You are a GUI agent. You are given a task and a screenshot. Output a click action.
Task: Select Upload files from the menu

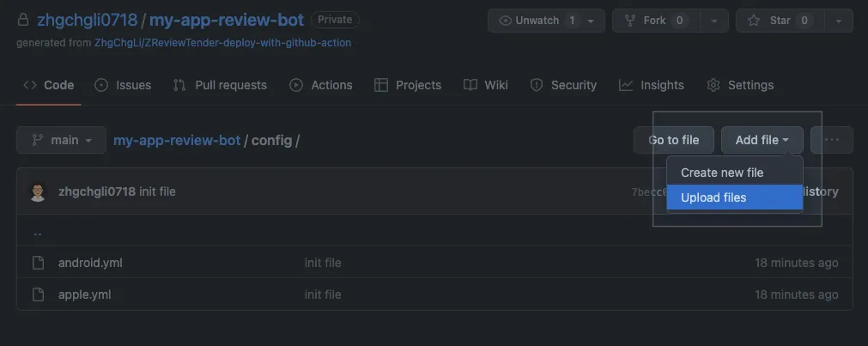[713, 197]
